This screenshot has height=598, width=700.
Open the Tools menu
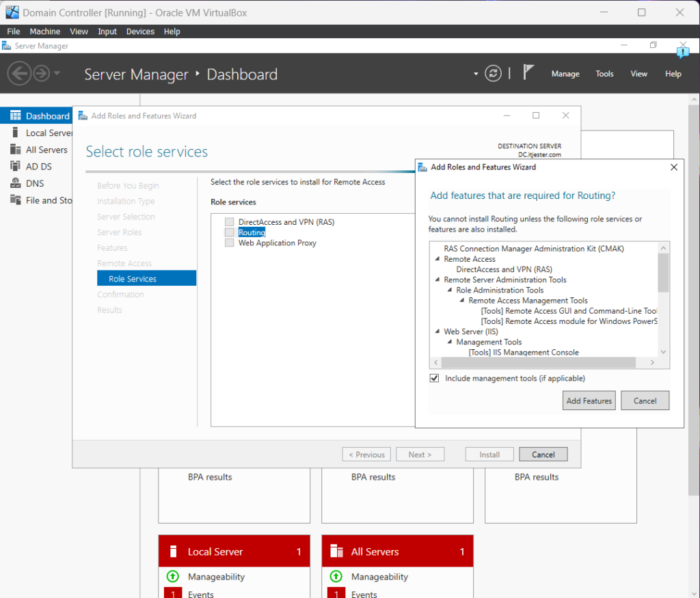tap(604, 74)
